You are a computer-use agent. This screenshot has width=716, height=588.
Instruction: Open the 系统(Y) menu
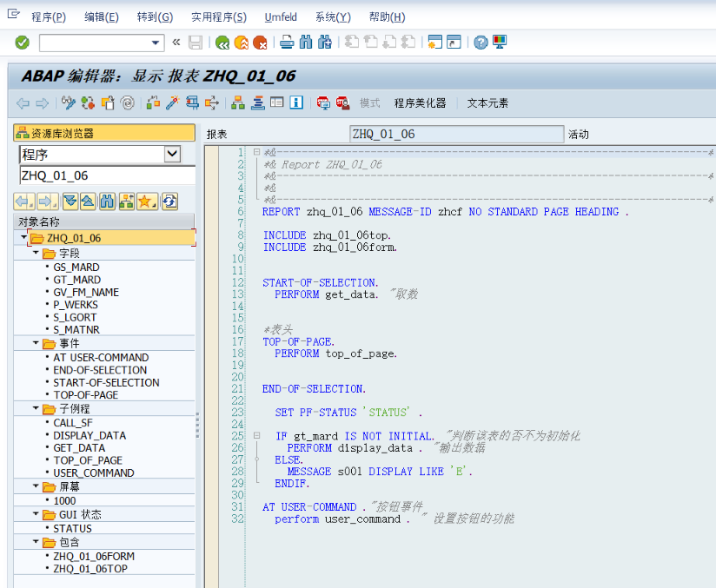click(x=333, y=17)
